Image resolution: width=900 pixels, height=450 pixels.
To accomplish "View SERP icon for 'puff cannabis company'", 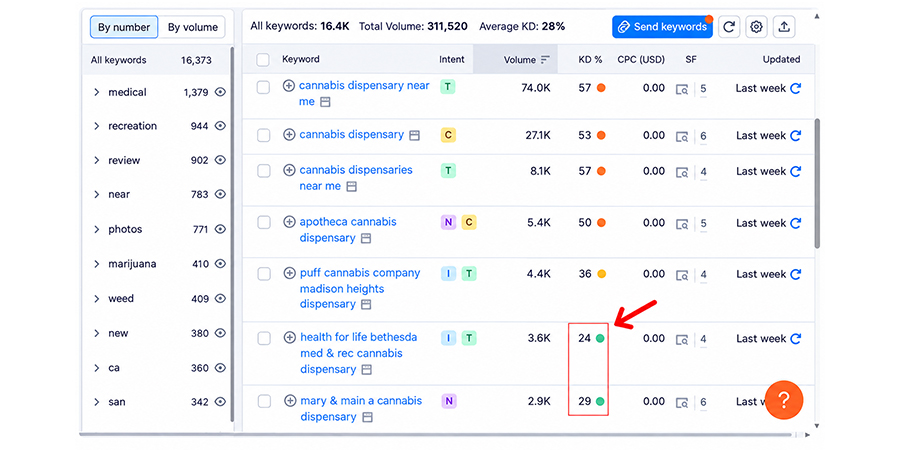I will click(x=682, y=276).
